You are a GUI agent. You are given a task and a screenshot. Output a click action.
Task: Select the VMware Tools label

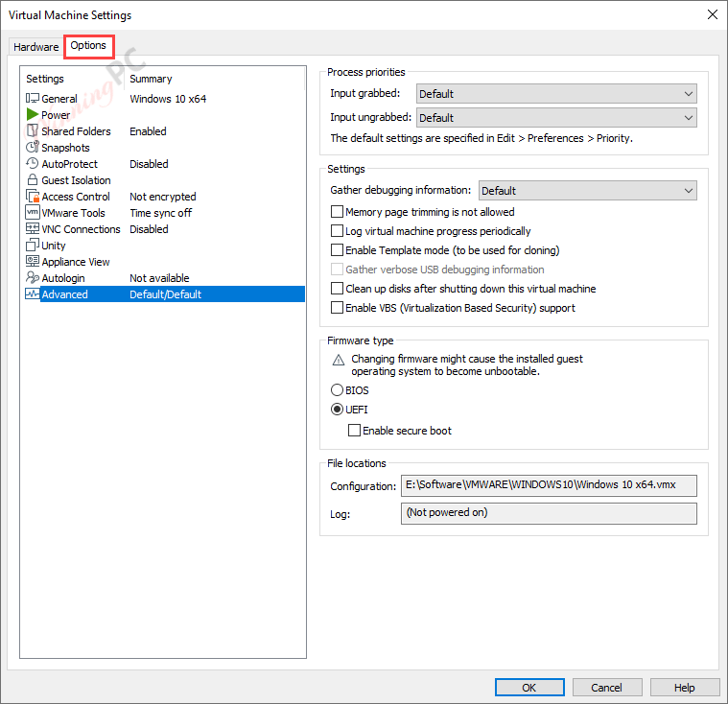73,213
